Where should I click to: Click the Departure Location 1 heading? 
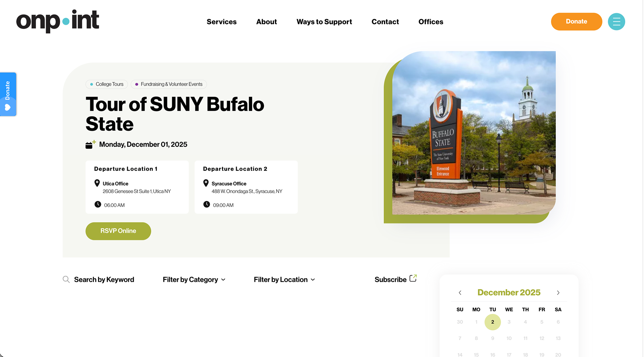(126, 169)
